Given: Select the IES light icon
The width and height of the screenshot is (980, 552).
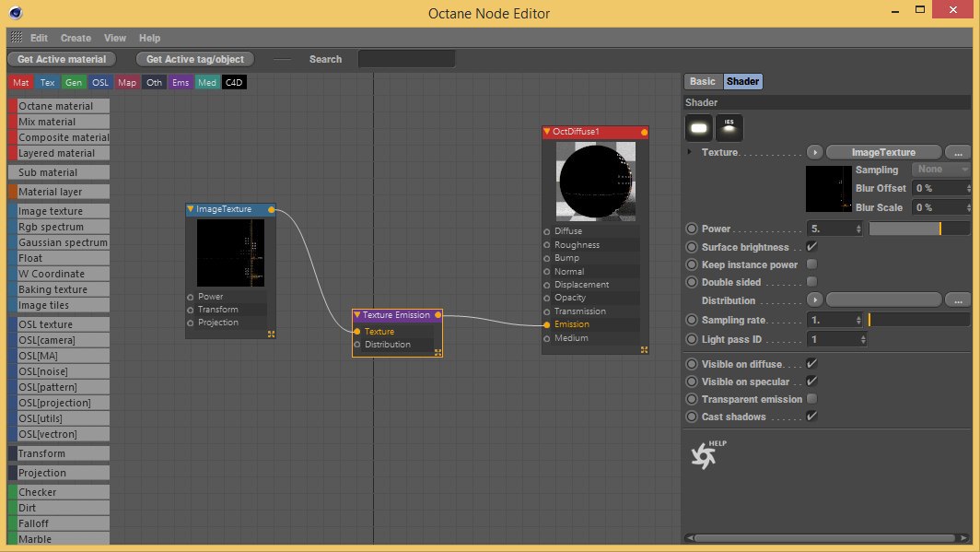Looking at the screenshot, I should [729, 128].
